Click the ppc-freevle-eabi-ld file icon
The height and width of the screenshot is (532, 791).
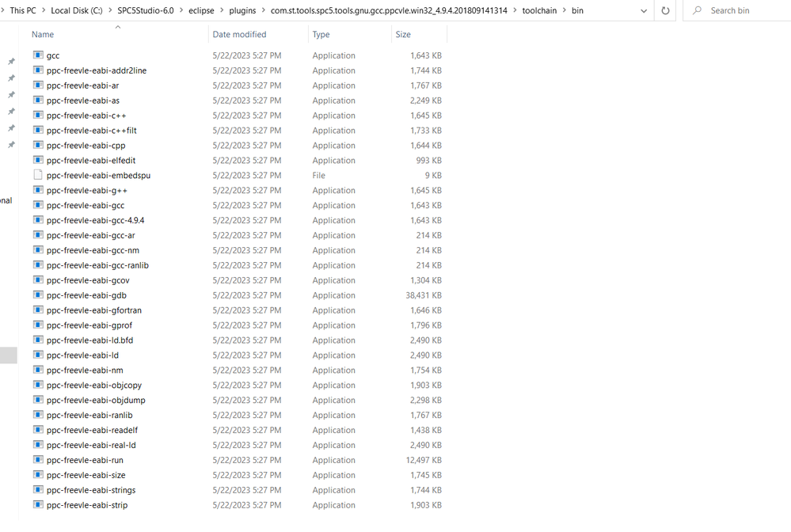[38, 355]
